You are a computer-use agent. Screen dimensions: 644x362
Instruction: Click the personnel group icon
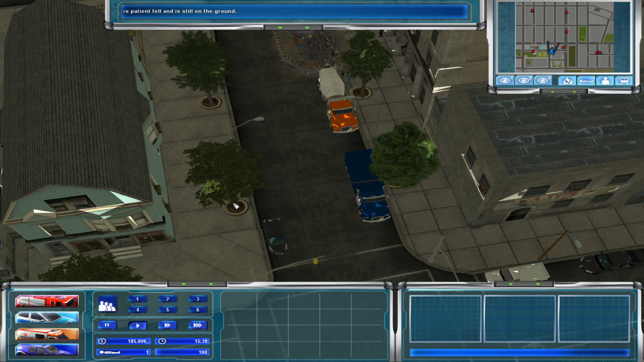107,305
